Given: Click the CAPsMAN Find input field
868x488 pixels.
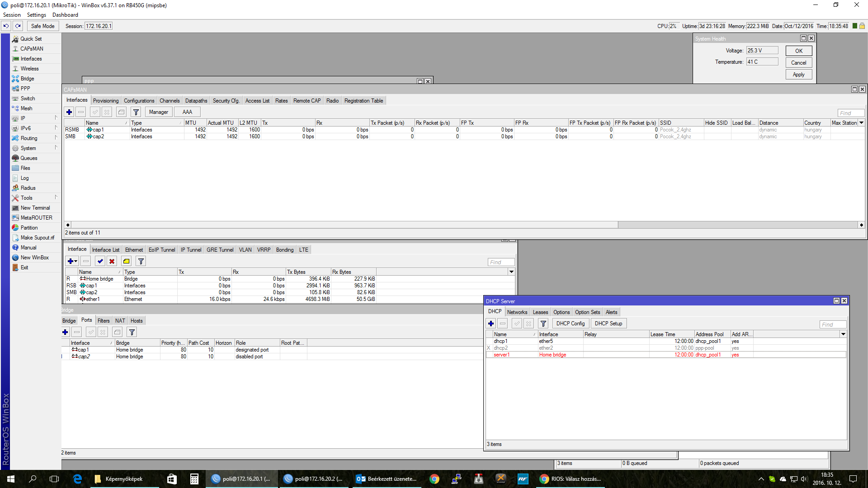Looking at the screenshot, I should coord(851,113).
